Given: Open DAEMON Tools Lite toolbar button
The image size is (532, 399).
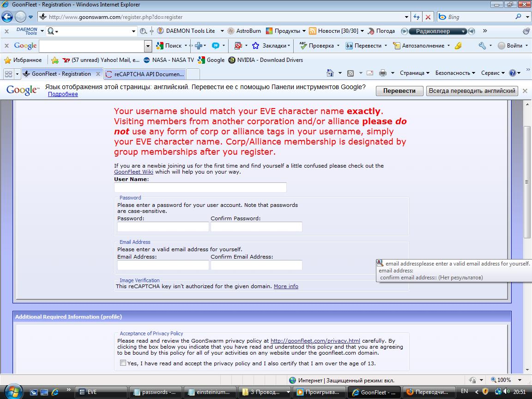Looking at the screenshot, I should (187, 31).
